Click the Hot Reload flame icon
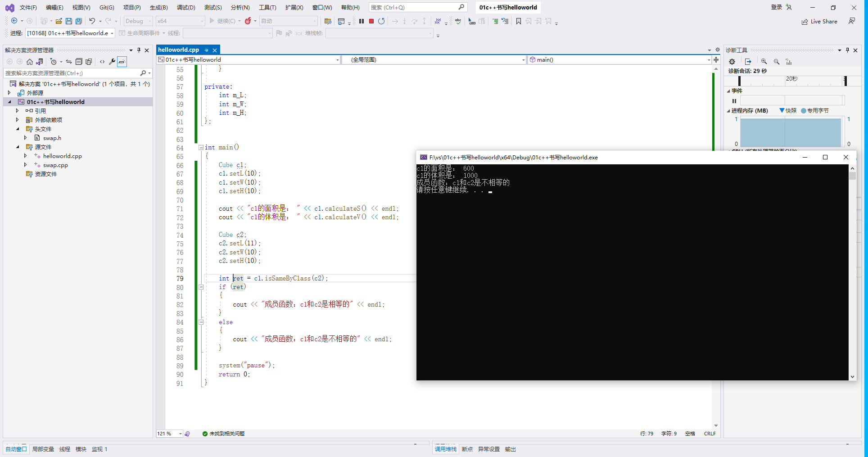The width and height of the screenshot is (868, 457). coord(248,21)
